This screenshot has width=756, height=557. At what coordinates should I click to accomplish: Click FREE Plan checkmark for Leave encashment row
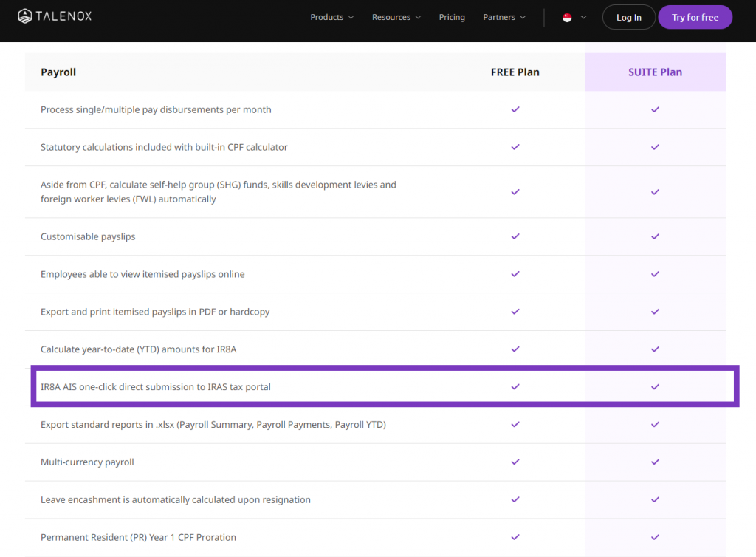click(515, 499)
